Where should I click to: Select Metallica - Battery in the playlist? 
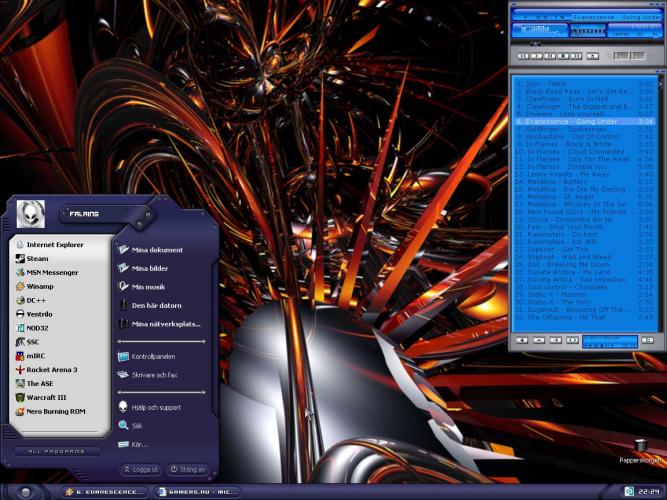[561, 181]
